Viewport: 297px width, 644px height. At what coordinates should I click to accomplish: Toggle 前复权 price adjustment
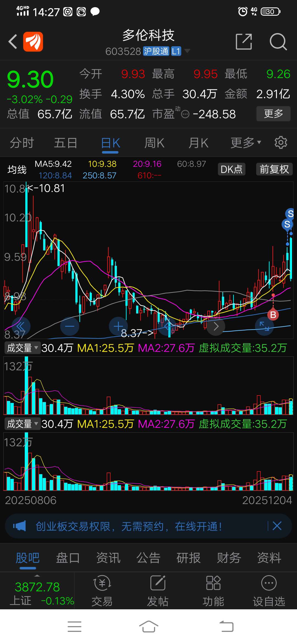coord(274,169)
